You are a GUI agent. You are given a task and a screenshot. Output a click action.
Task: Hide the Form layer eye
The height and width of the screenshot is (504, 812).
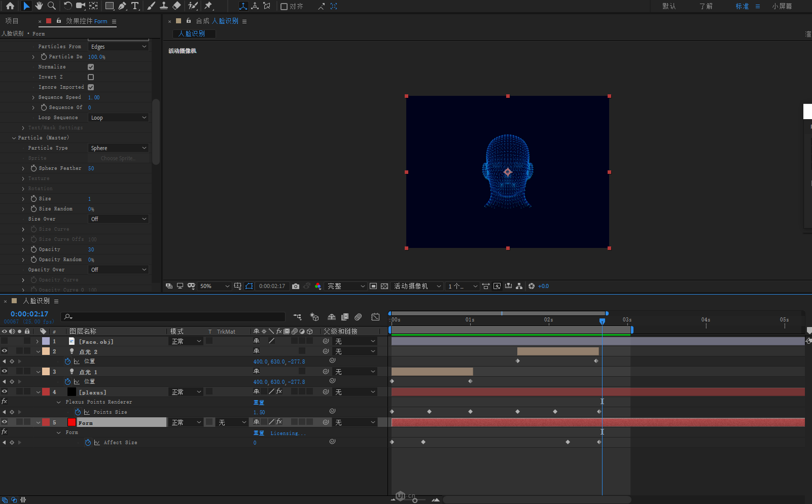5,422
